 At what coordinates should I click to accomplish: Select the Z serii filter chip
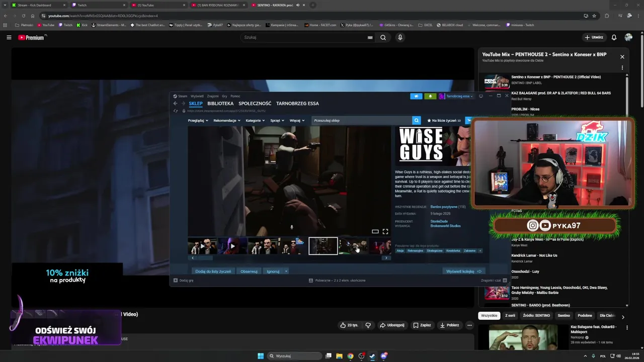(510, 316)
